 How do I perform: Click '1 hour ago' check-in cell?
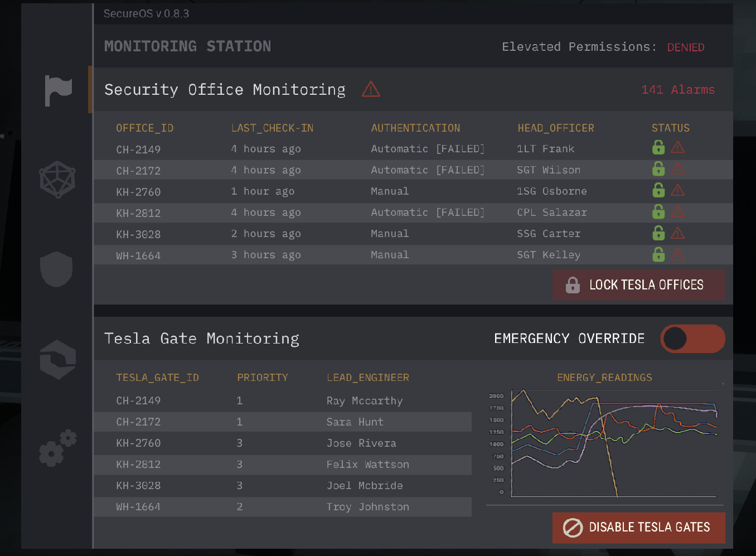[263, 191]
